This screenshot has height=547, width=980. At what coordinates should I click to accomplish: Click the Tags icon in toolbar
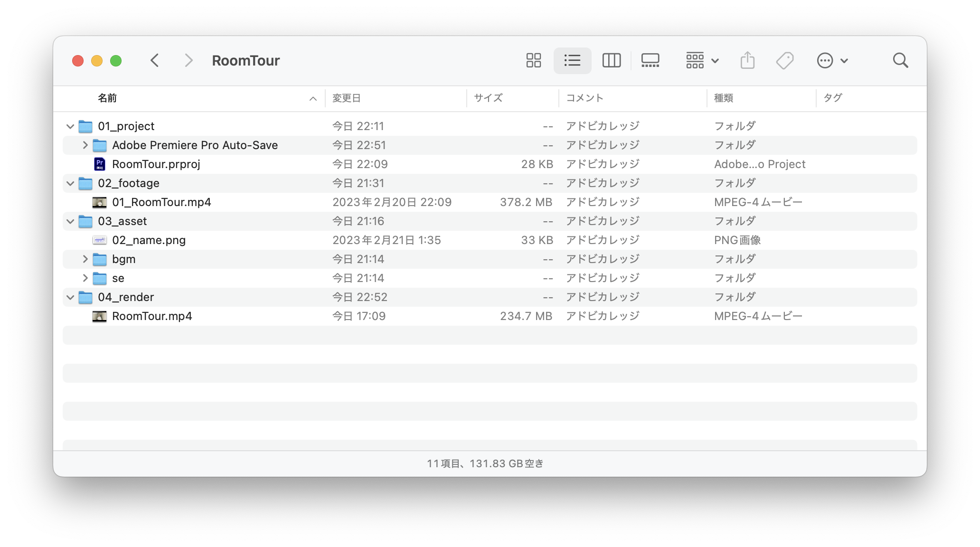coord(785,60)
